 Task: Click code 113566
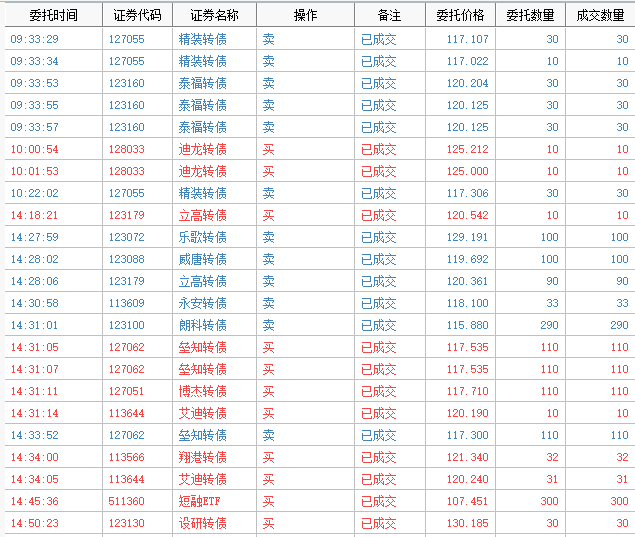126,457
